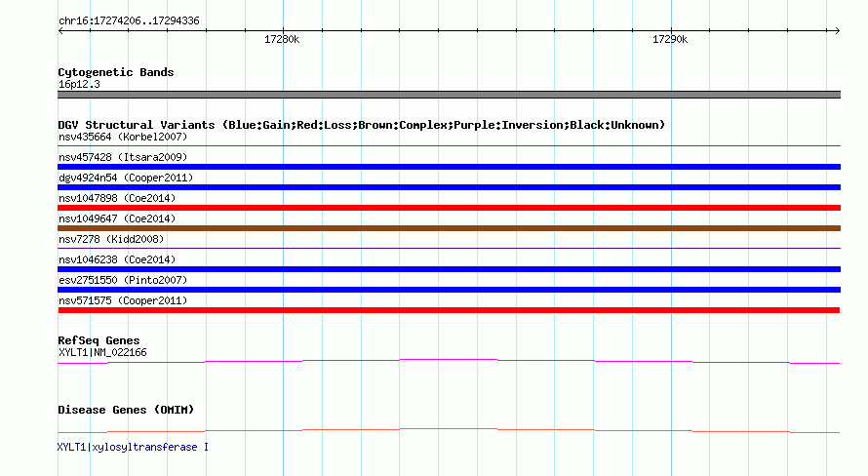
Task: Click the 17280k ruler tick label
Action: tap(282, 39)
